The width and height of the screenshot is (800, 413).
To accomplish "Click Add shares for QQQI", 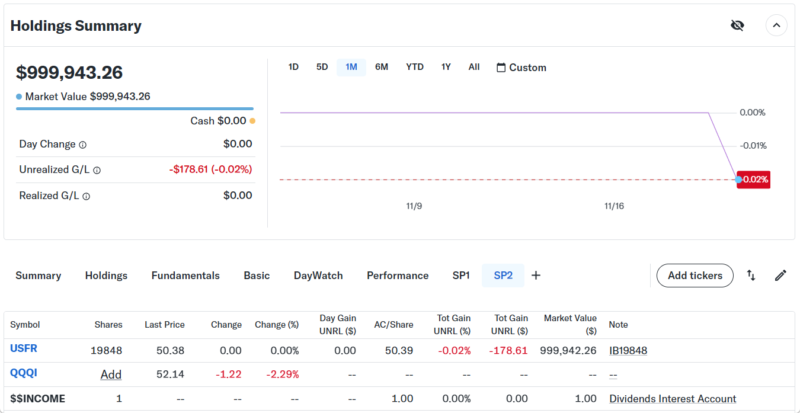I will pyautogui.click(x=110, y=374).
